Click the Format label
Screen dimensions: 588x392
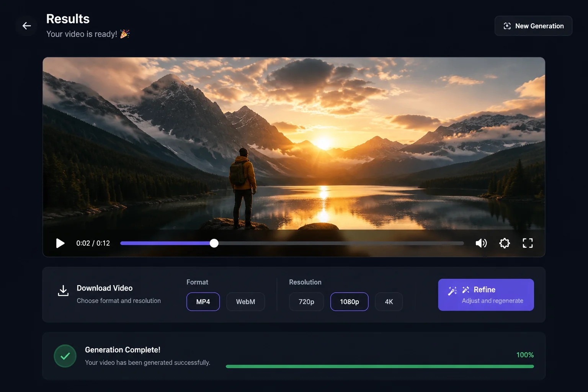tap(197, 282)
